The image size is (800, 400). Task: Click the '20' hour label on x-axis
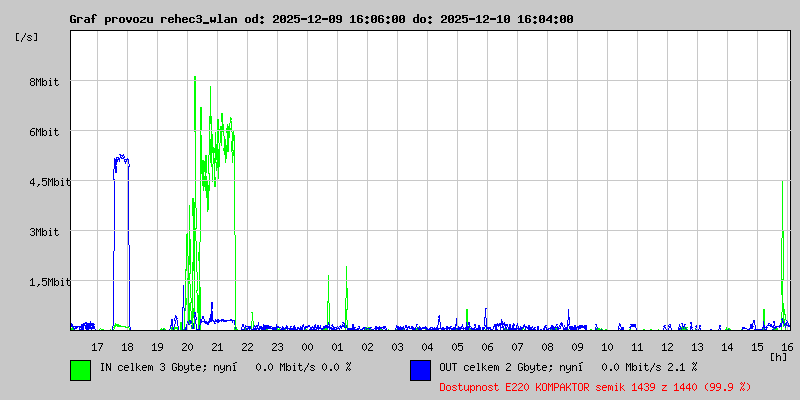187,347
